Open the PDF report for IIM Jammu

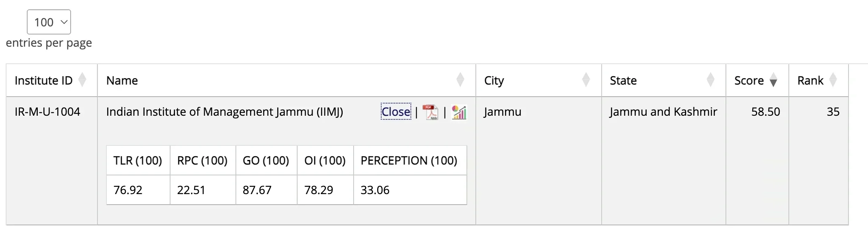click(430, 112)
